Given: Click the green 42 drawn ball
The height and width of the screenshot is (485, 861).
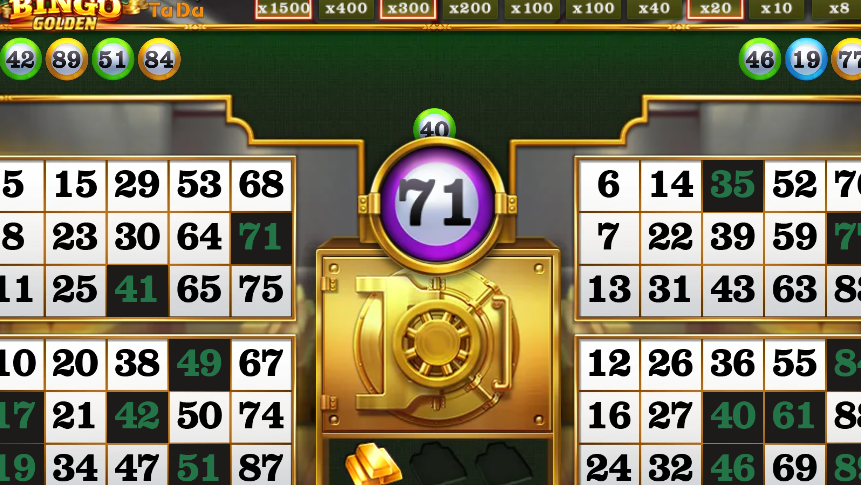Looking at the screenshot, I should [x=20, y=59].
